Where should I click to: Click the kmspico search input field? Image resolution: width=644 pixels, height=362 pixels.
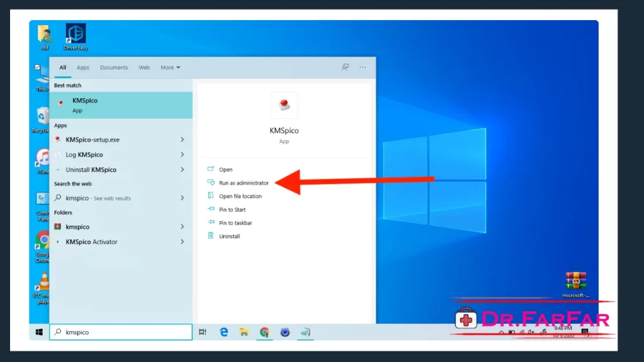[x=121, y=332]
